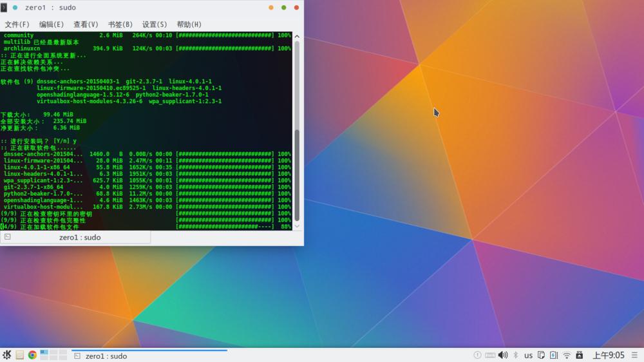Open the 编辑(E) menu
Viewport: 644px width, 362px height.
(52, 24)
